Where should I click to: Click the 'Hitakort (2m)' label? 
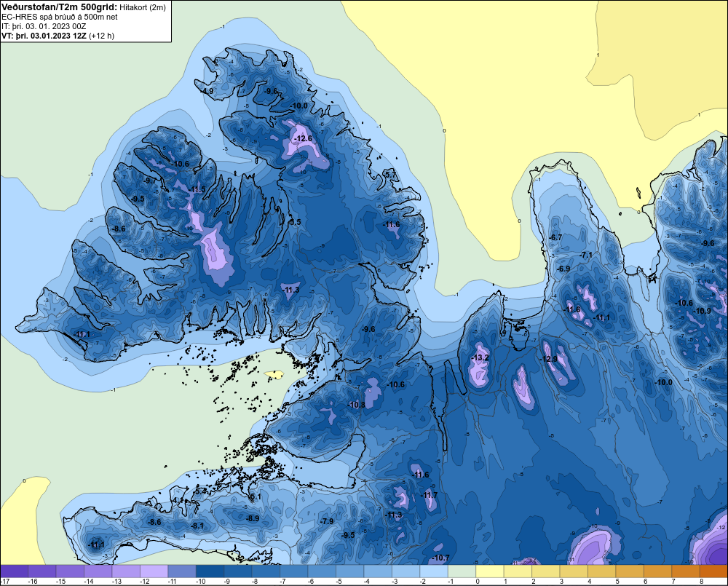(143, 7)
